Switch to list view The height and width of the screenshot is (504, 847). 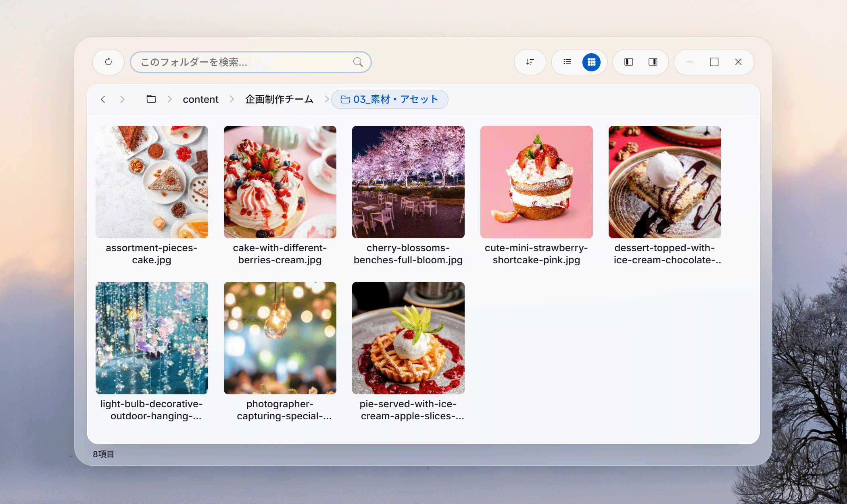(567, 62)
